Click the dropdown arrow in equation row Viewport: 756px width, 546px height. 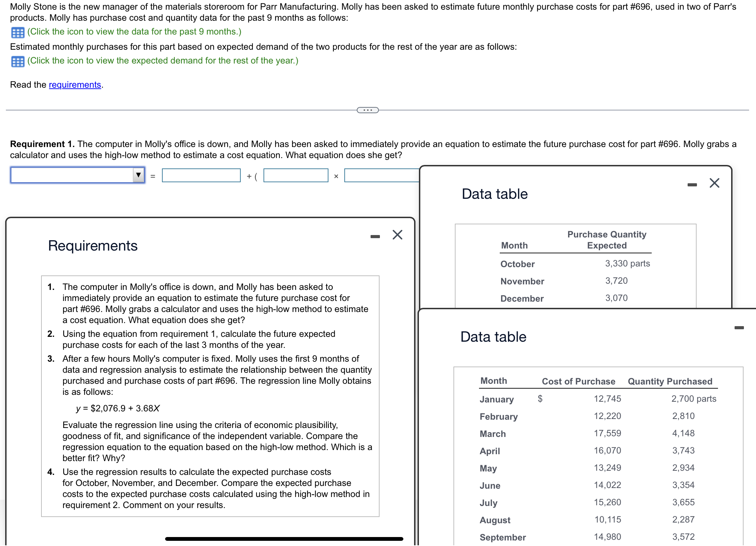point(138,175)
